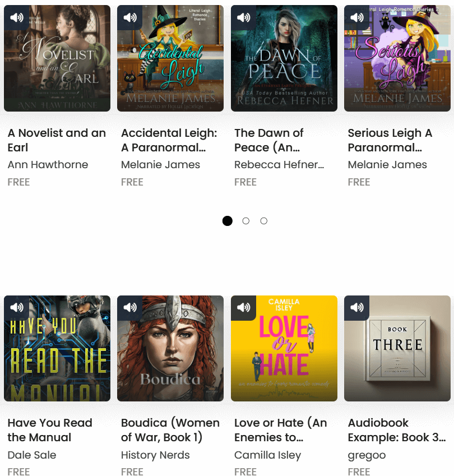Click author Melanie James under Serious Leigh
Viewport: 454px width, 476px height.
[x=387, y=164]
